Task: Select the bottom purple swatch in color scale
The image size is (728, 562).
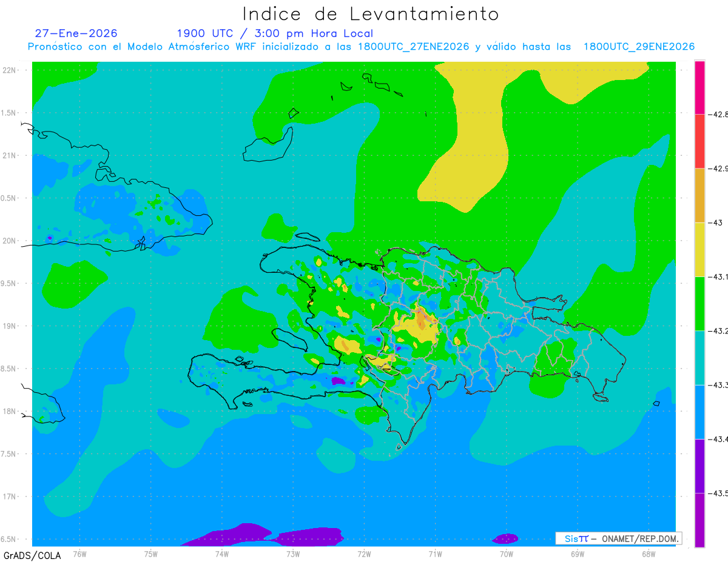Action: (699, 520)
